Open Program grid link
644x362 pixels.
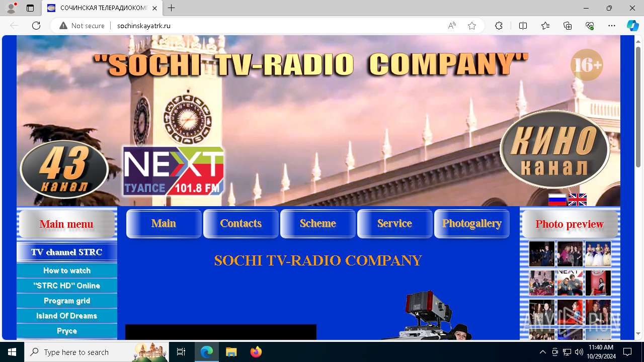(x=66, y=301)
